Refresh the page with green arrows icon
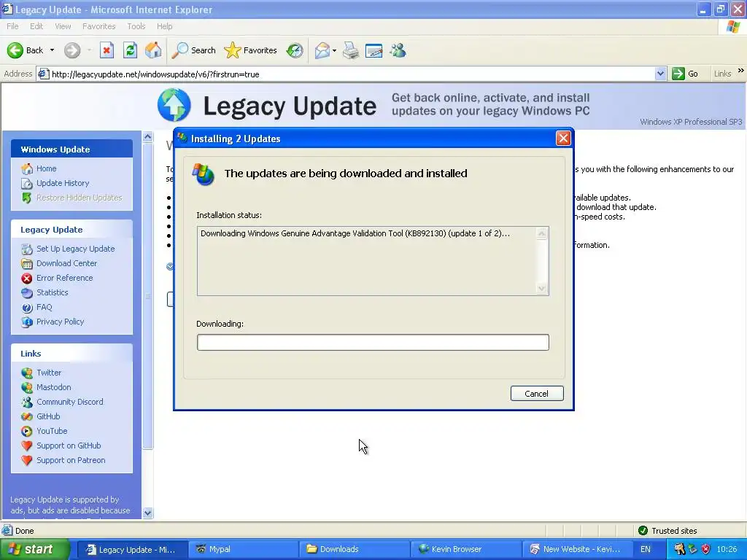 tap(130, 50)
